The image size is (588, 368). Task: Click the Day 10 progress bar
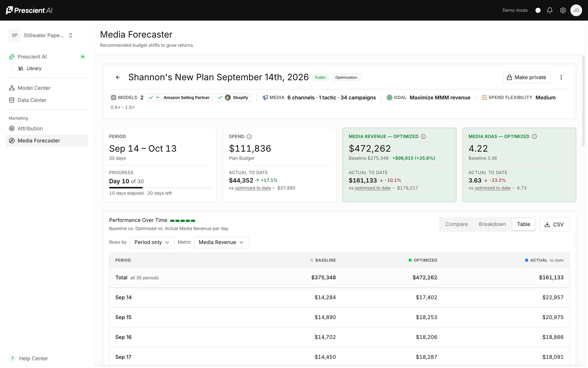(160, 188)
